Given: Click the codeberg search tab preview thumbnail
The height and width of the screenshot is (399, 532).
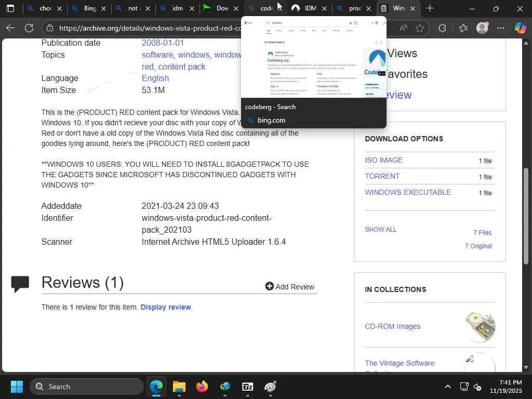Looking at the screenshot, I should 313,57.
